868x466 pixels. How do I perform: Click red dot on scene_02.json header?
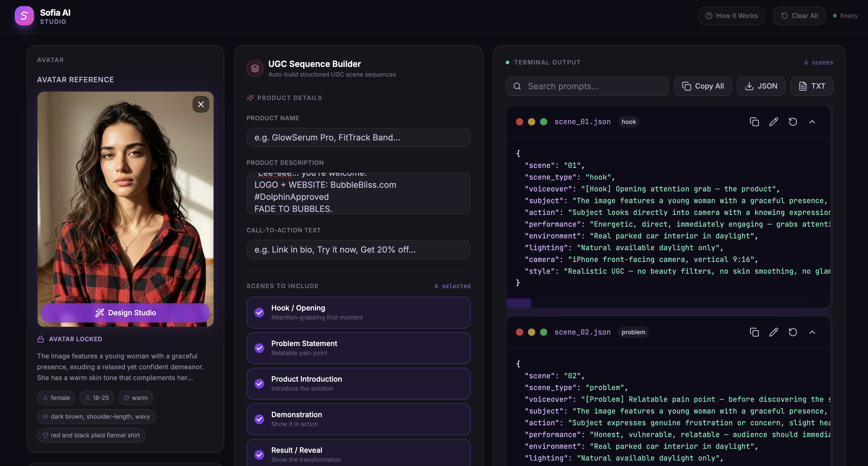pyautogui.click(x=519, y=332)
